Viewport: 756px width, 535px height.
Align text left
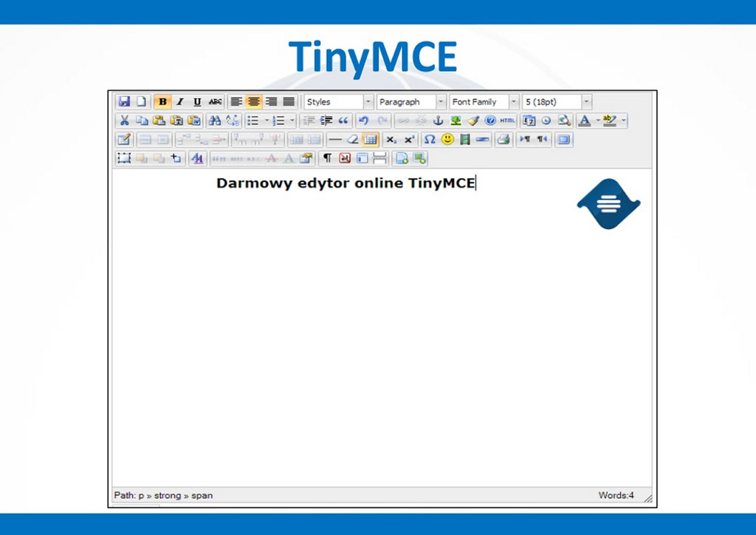[x=236, y=101]
